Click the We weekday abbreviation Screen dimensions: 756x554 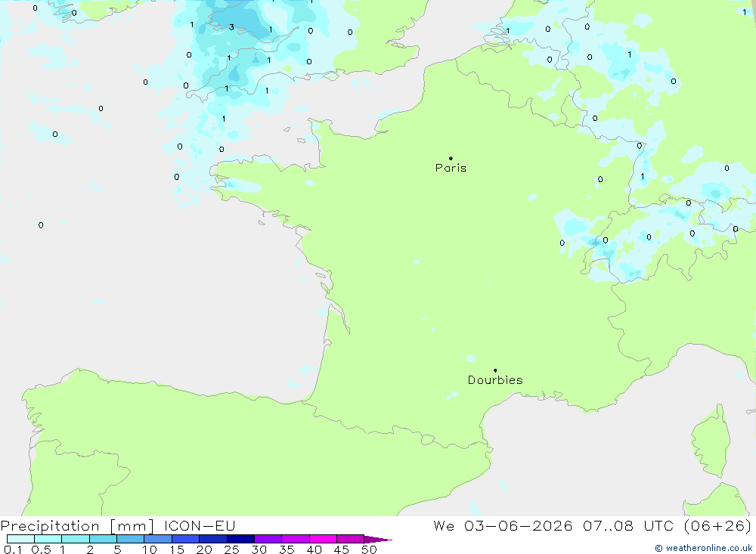coord(444,525)
